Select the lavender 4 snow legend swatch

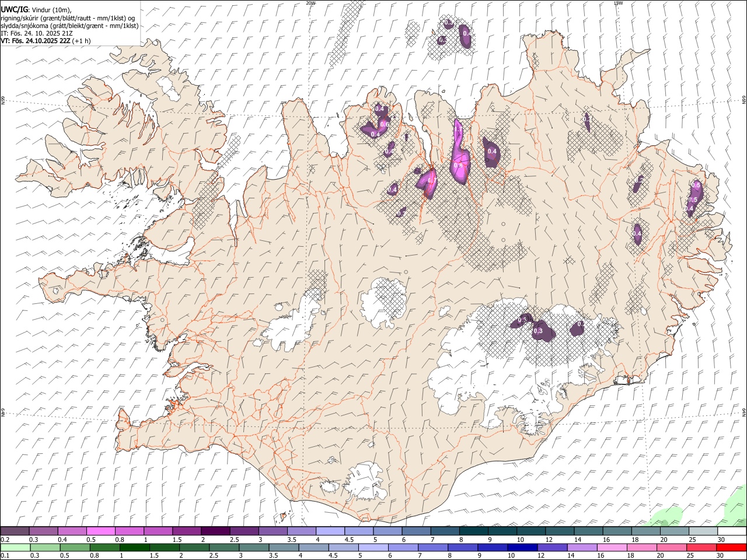330,531
